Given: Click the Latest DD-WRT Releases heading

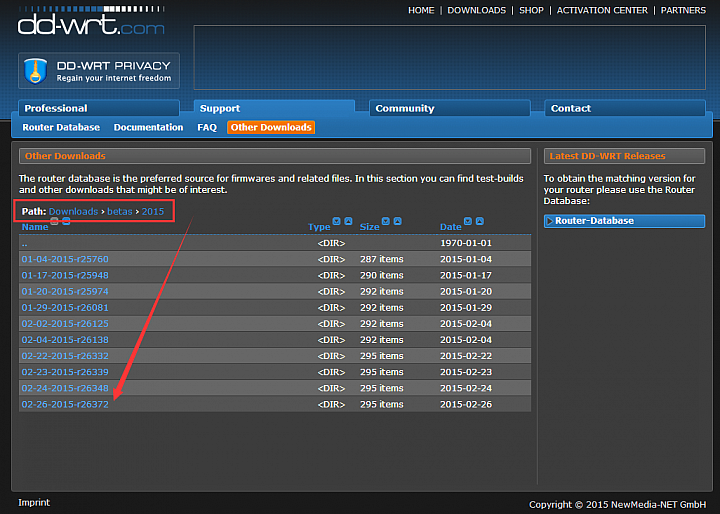Looking at the screenshot, I should pos(624,156).
